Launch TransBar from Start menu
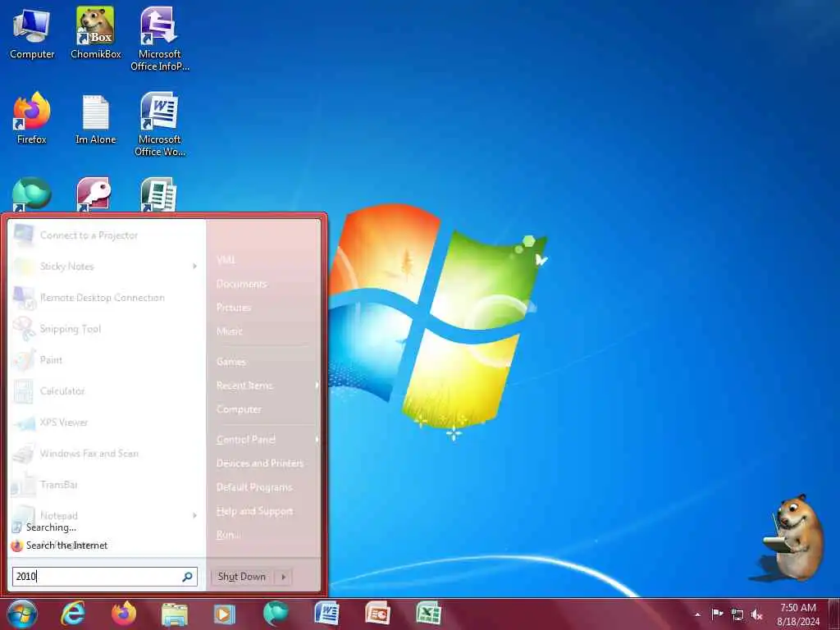This screenshot has height=630, width=840. pyautogui.click(x=105, y=484)
